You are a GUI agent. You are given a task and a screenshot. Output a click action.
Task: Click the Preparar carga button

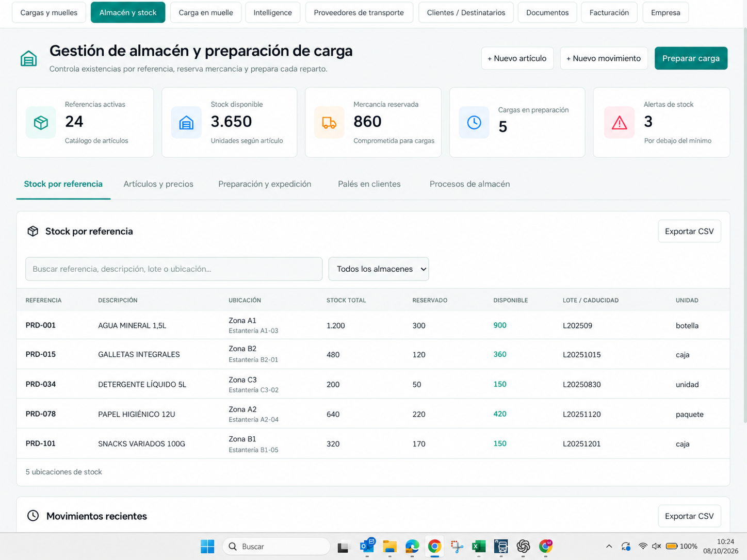click(x=691, y=58)
